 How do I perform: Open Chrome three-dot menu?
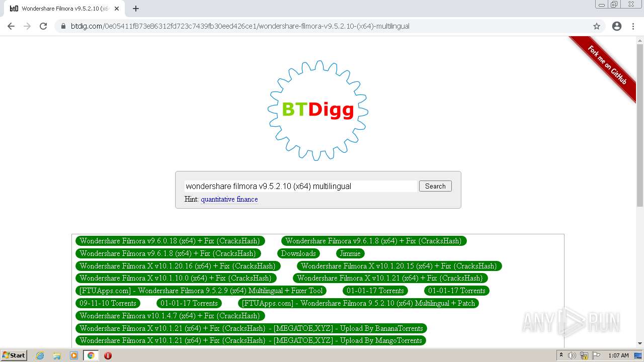(x=633, y=26)
